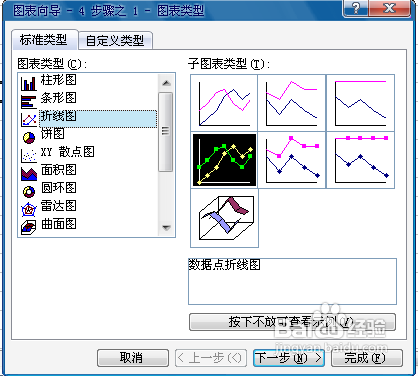Viewport: 418px width, 376px height.
Task: Select the highlighted 折线图 list row
Action: point(98,119)
